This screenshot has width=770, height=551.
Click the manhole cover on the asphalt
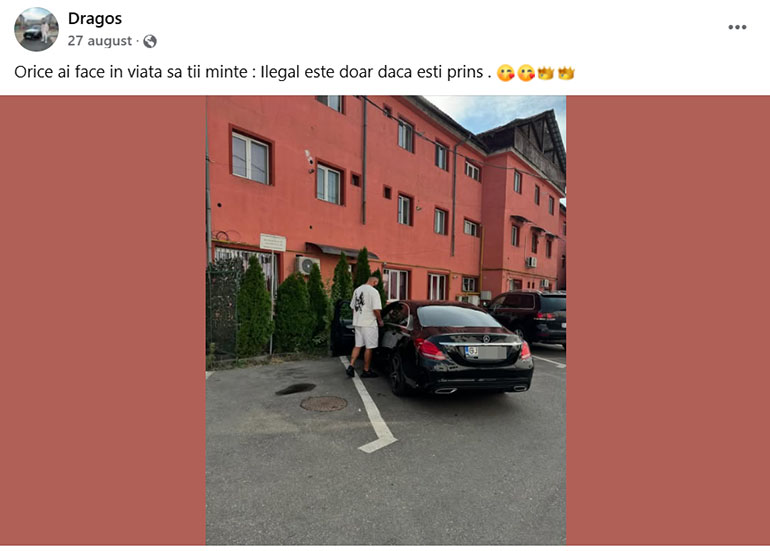coord(324,404)
